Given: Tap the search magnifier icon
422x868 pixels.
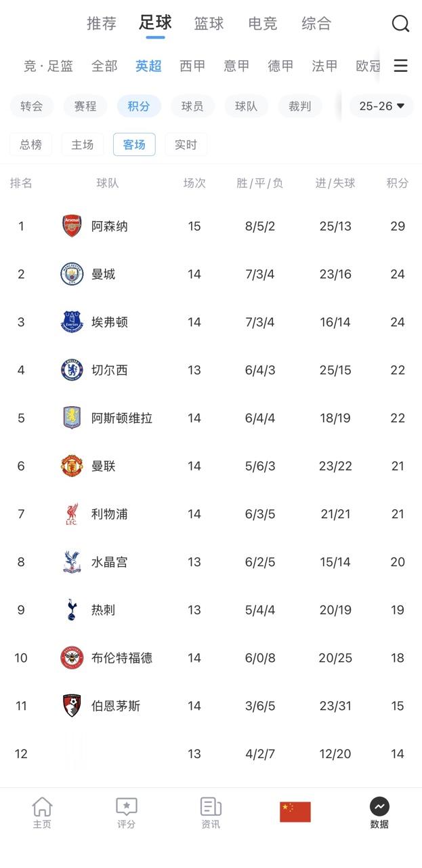Looking at the screenshot, I should (x=400, y=24).
